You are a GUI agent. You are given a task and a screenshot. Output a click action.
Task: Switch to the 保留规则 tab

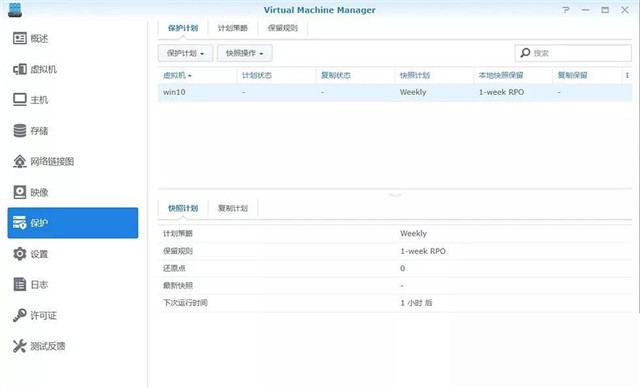282,28
